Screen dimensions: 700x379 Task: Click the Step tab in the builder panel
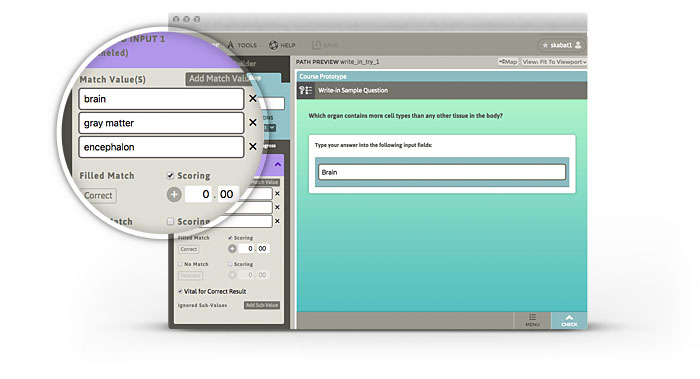pyautogui.click(x=255, y=78)
